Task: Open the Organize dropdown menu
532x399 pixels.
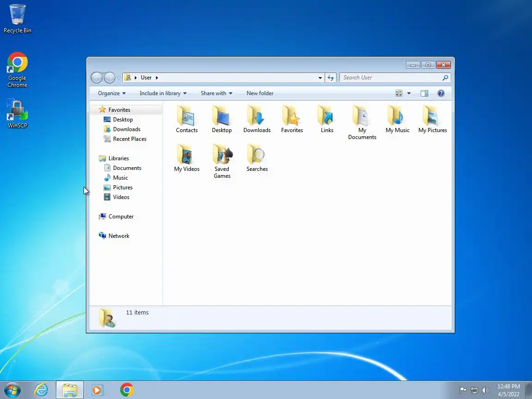Action: coord(112,93)
